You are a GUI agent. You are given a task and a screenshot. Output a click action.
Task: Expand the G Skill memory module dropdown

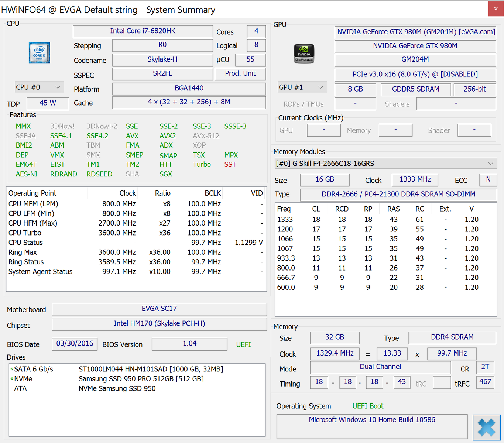[x=386, y=163]
